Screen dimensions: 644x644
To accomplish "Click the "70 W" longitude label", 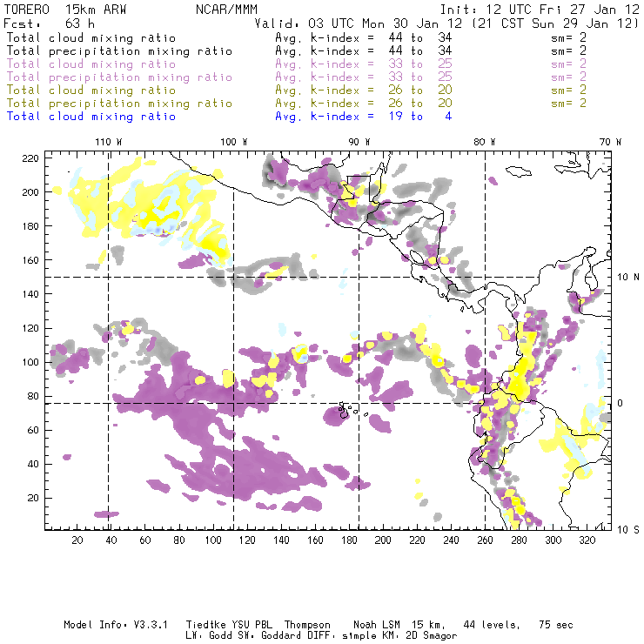I will 610,142.
